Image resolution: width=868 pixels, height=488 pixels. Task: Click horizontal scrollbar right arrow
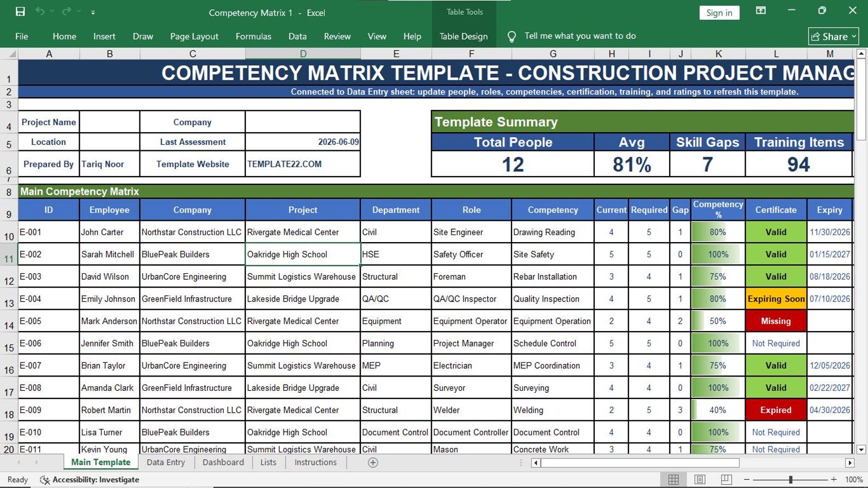[849, 463]
